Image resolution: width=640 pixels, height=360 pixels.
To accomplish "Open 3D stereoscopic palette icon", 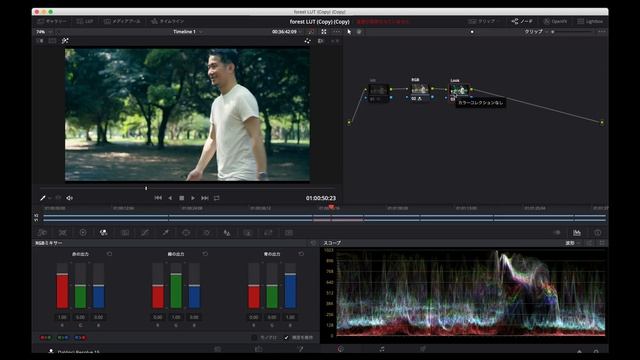I will 289,233.
